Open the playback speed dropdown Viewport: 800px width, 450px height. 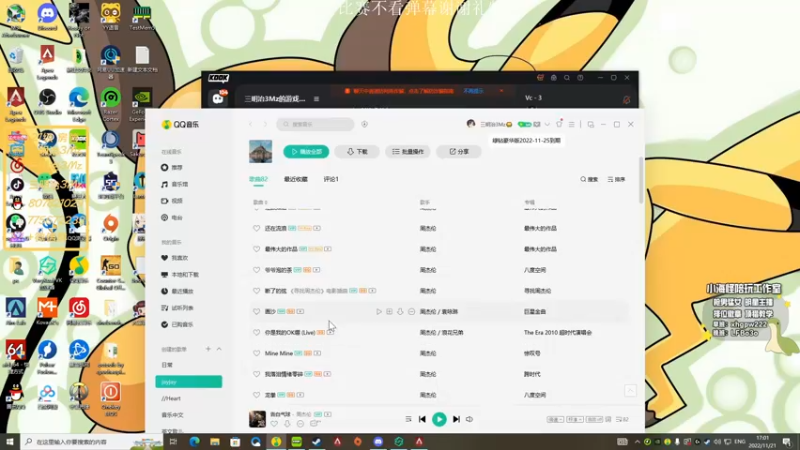pos(555,419)
